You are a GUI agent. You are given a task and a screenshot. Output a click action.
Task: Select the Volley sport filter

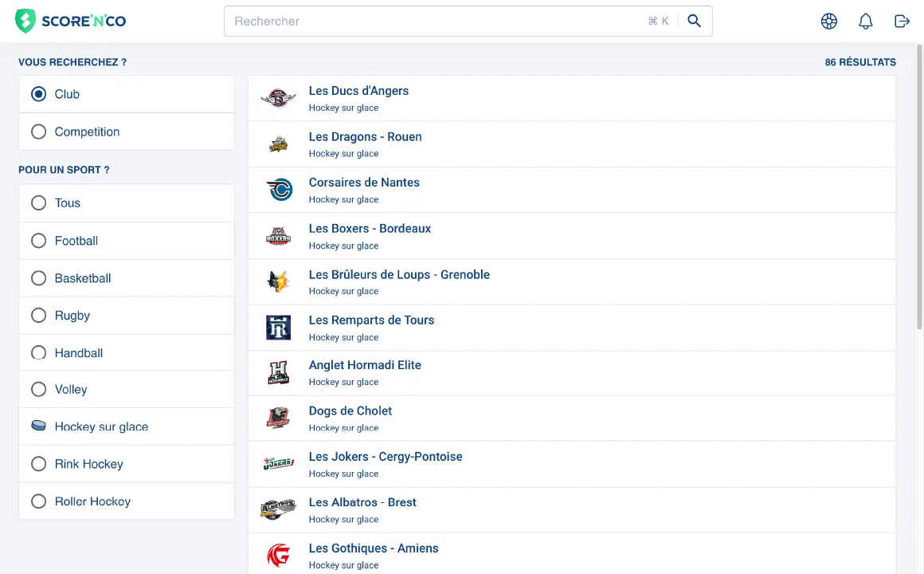click(x=38, y=389)
